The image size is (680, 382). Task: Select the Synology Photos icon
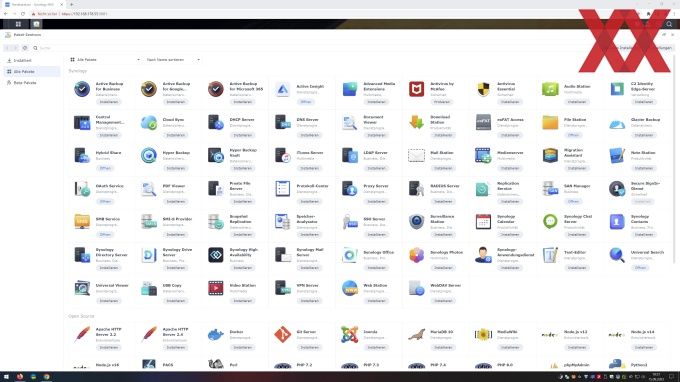coord(416,255)
